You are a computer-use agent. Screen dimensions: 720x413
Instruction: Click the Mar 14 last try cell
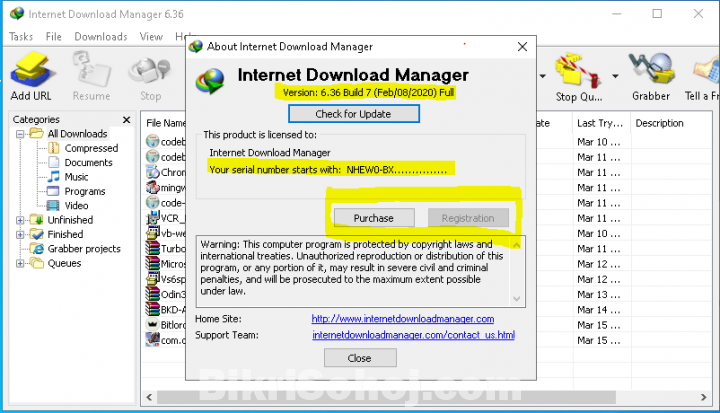tap(599, 310)
